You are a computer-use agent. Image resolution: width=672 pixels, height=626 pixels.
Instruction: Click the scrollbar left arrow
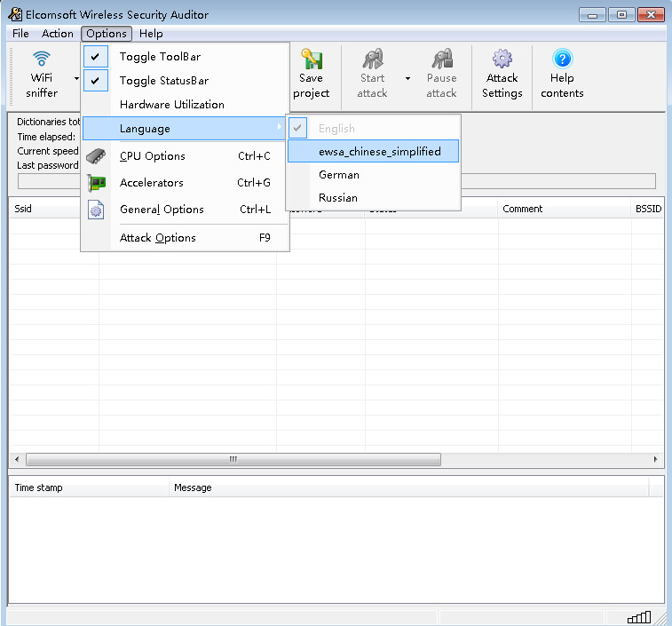17,459
